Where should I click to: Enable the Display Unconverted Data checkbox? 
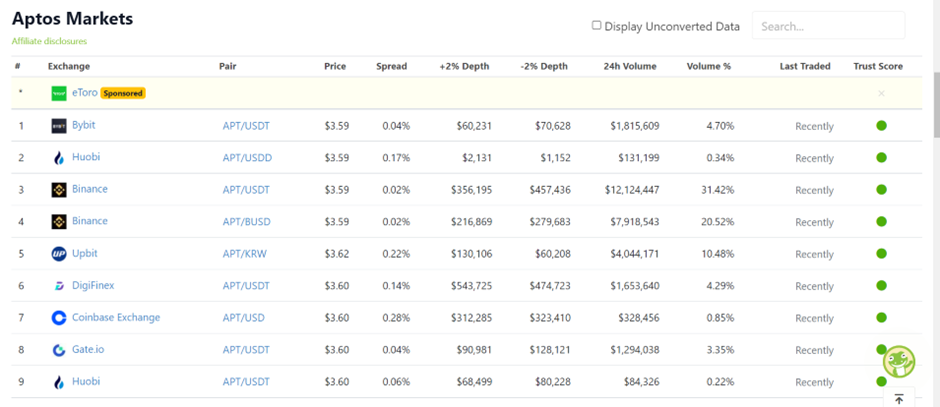pos(596,25)
